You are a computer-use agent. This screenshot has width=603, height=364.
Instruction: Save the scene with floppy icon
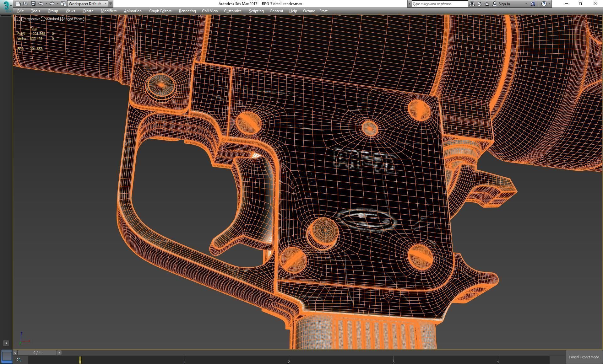[x=33, y=4]
